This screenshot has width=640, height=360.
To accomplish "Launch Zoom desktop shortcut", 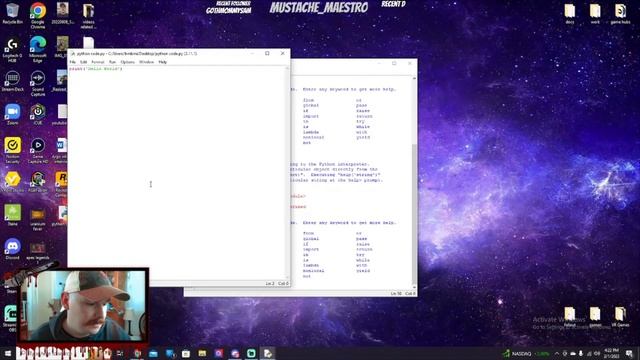I will [12, 115].
